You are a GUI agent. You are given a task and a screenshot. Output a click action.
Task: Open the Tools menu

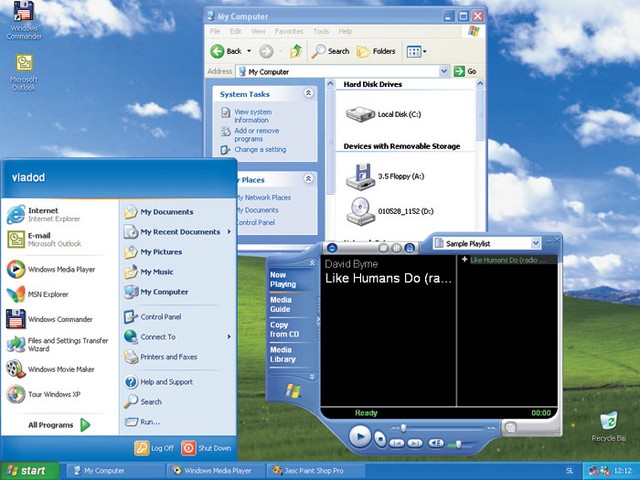click(321, 31)
